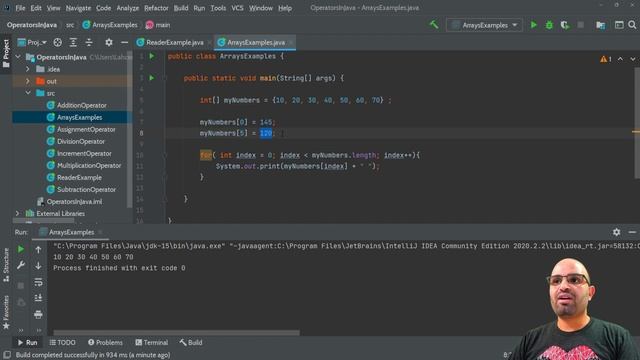Collapse all in the Project panel
Image resolution: width=640 pixels, height=360 pixels.
click(x=89, y=42)
